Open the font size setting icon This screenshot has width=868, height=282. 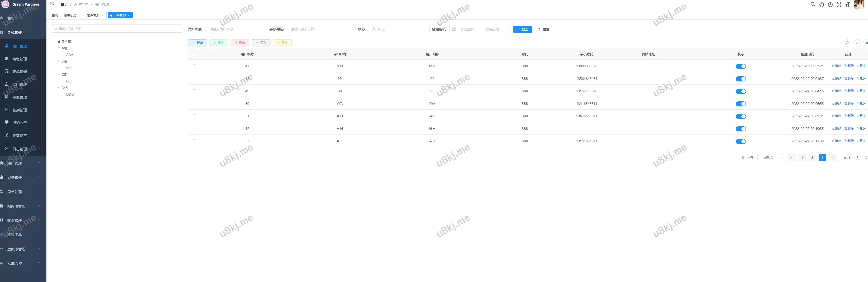[848, 5]
